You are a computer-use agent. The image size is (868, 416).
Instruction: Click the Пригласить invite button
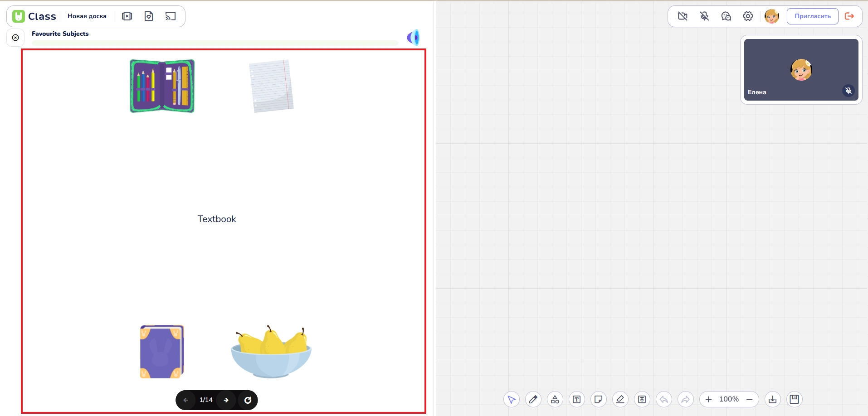[812, 16]
